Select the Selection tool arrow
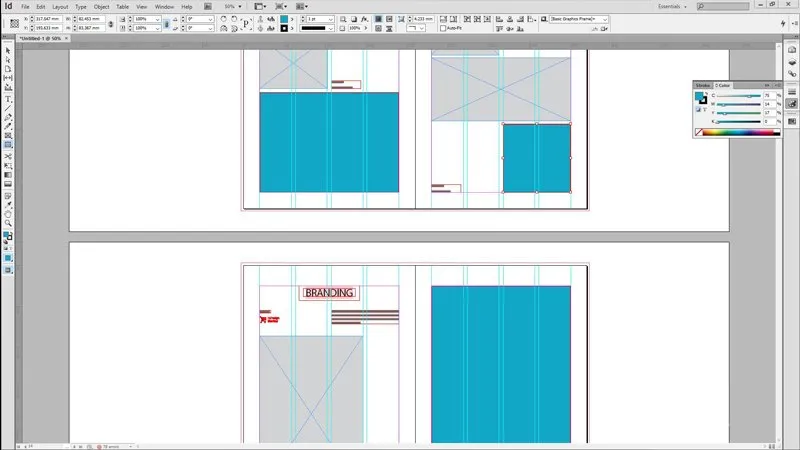 tap(8, 51)
